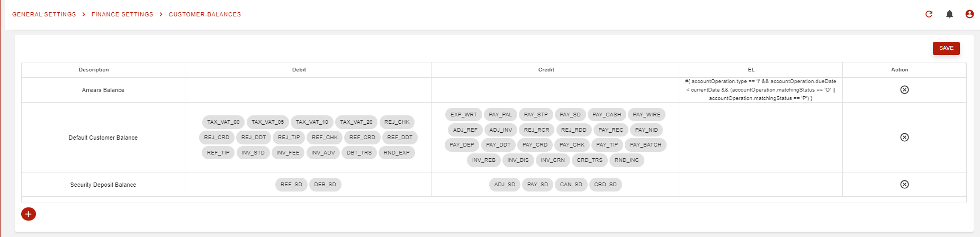Open Customer-Balances breadcrumb
The height and width of the screenshot is (237, 980).
pyautogui.click(x=205, y=14)
